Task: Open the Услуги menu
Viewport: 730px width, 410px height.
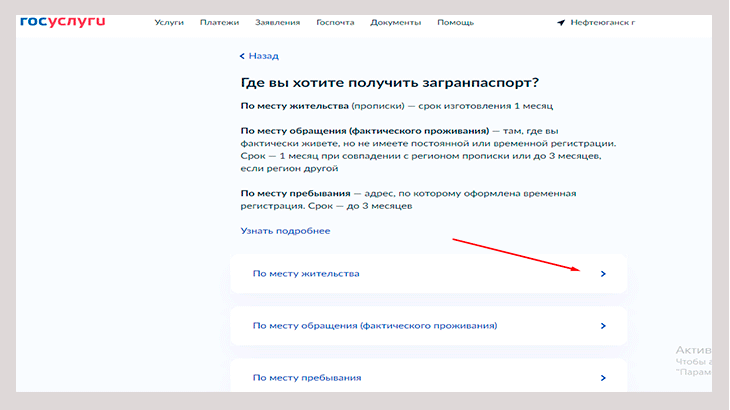Action: coord(169,22)
